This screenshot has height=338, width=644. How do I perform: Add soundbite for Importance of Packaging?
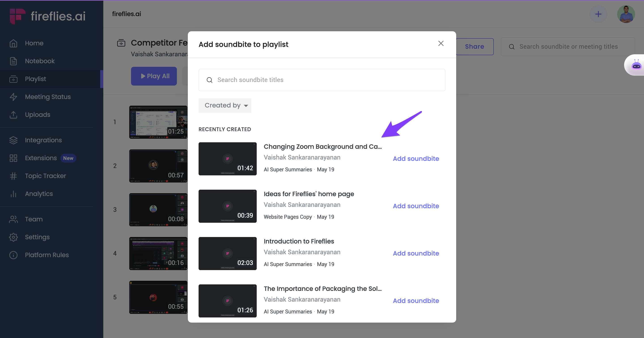pyautogui.click(x=416, y=301)
